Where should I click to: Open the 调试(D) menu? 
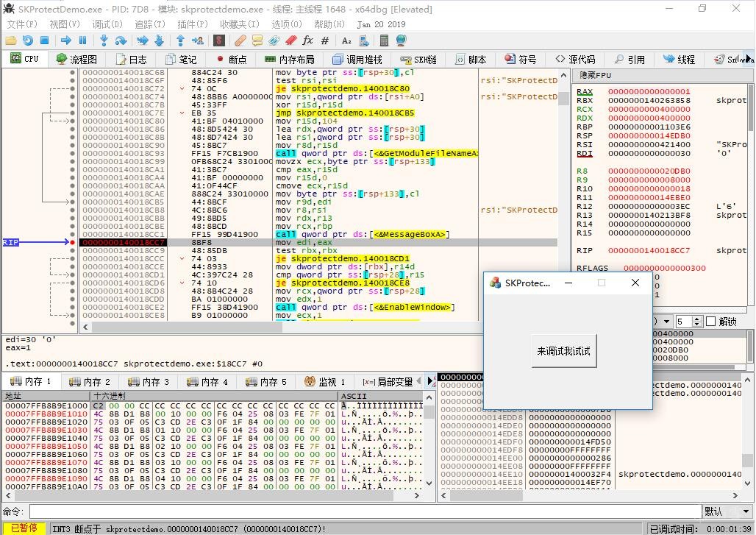(107, 24)
